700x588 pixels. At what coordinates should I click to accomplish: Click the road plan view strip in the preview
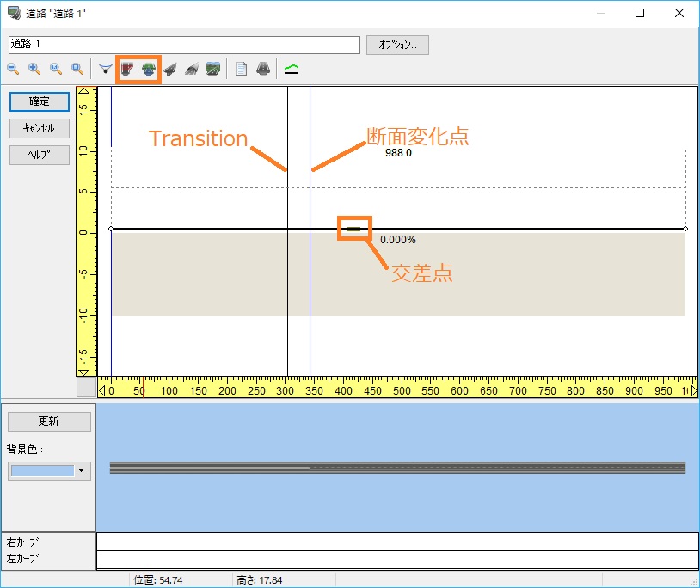[x=397, y=468]
